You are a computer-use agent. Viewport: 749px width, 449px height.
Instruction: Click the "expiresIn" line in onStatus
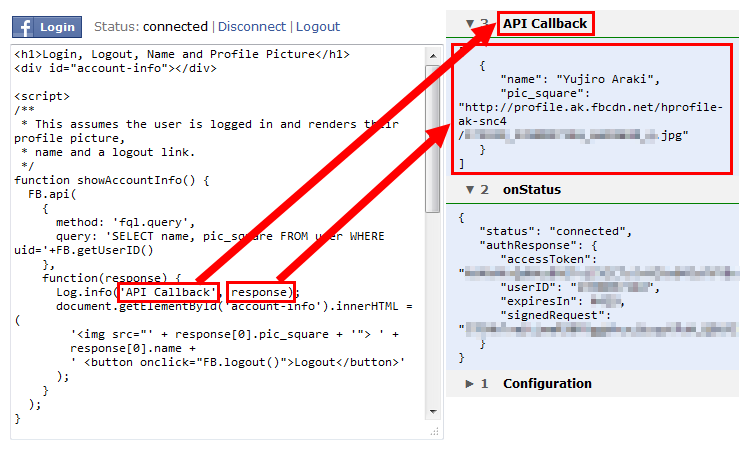pos(562,301)
